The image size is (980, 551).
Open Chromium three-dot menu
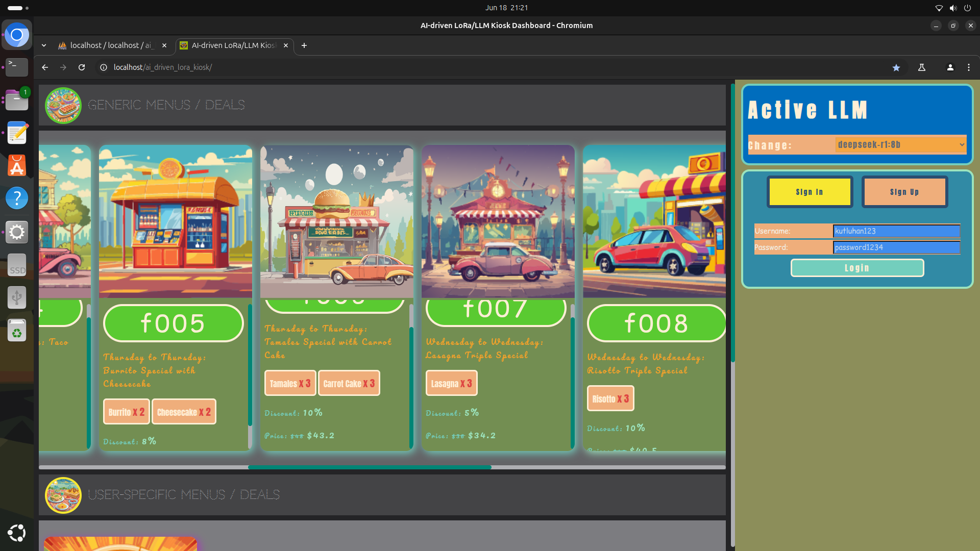(969, 67)
